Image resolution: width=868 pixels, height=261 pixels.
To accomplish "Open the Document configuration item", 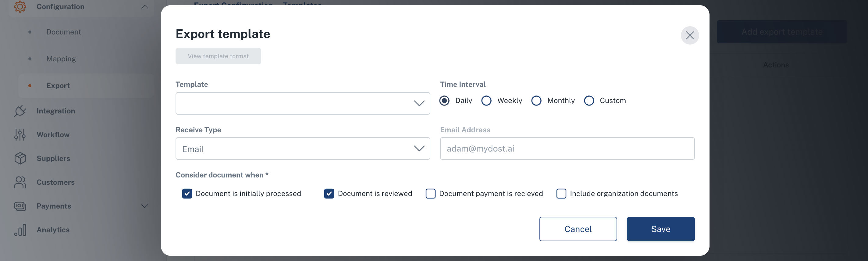I will [63, 32].
